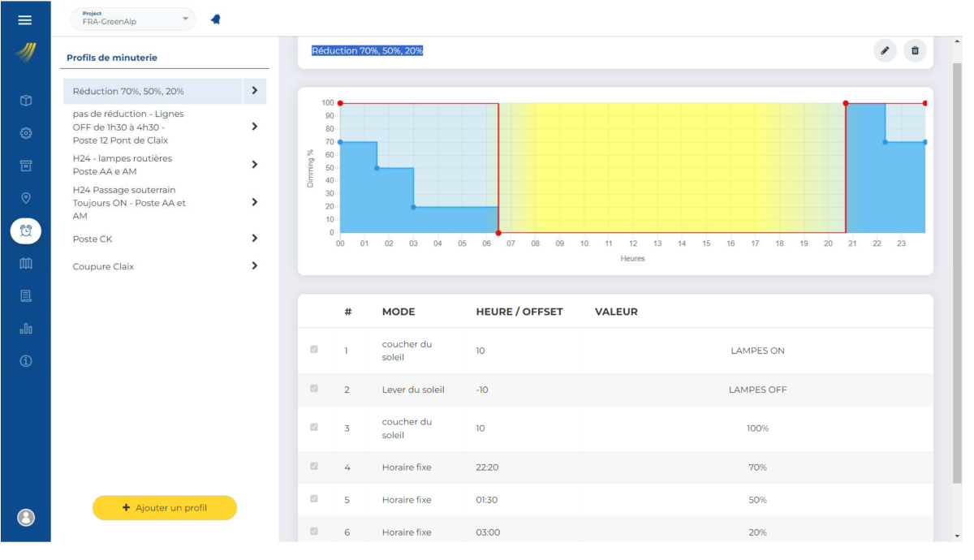Delete the profile with the trash icon
This screenshot has width=974, height=560.
(915, 51)
